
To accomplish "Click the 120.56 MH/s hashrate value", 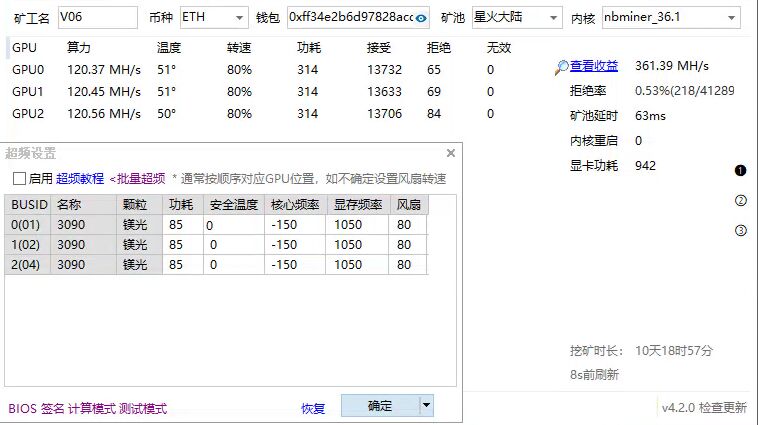I will pyautogui.click(x=104, y=114).
